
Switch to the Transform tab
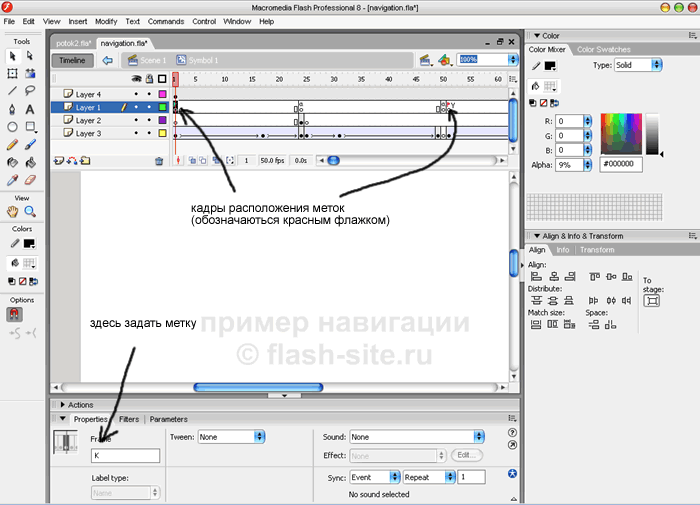(x=597, y=250)
